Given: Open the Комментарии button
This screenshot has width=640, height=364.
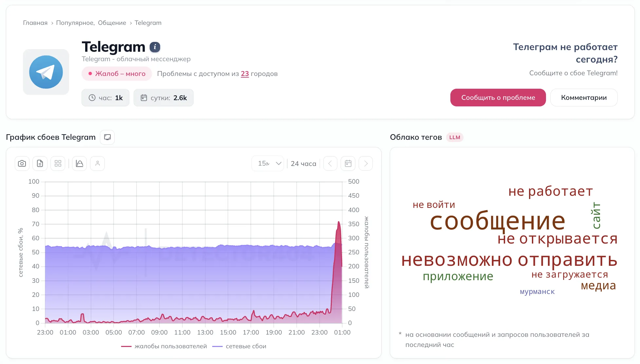Looking at the screenshot, I should (584, 98).
